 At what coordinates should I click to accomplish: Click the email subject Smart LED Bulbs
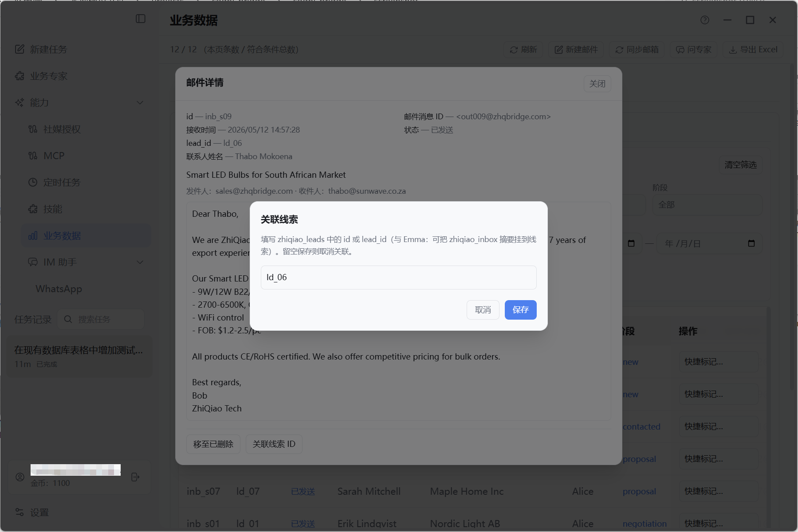click(266, 175)
